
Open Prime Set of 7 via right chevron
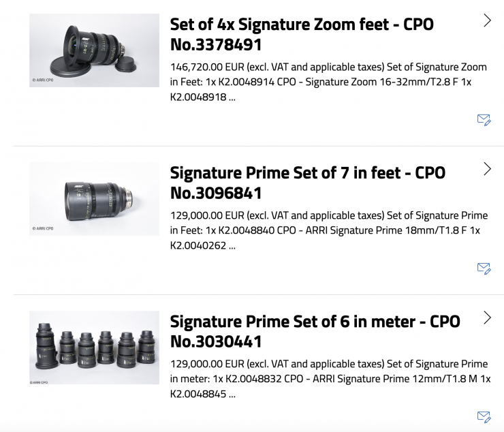point(487,169)
